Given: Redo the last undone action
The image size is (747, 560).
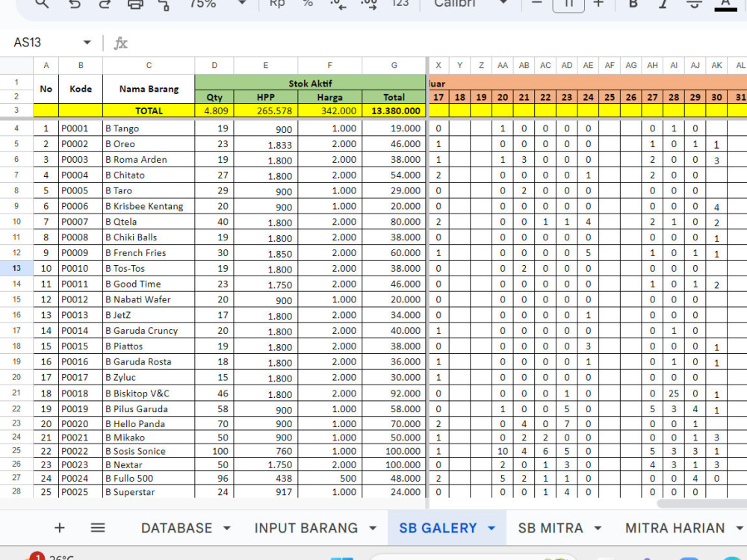Looking at the screenshot, I should [x=105, y=4].
